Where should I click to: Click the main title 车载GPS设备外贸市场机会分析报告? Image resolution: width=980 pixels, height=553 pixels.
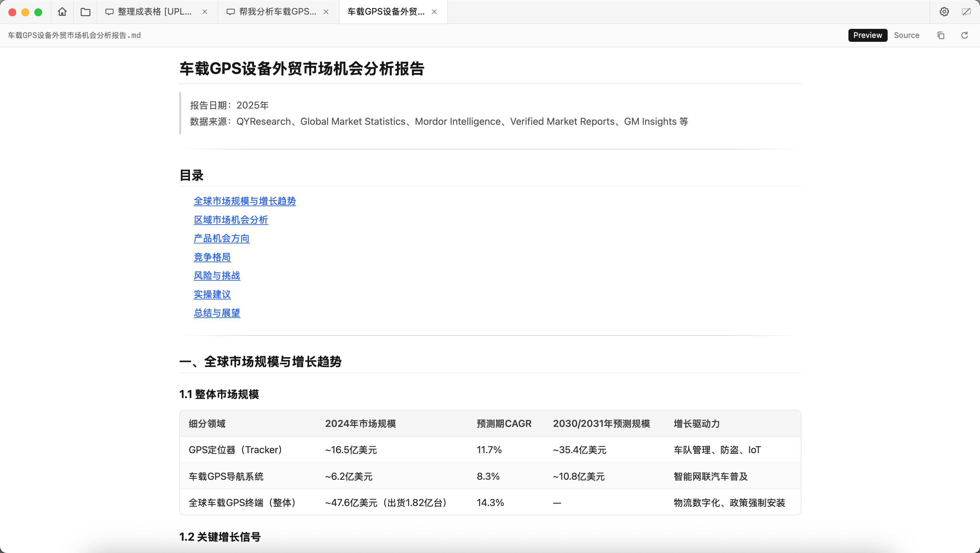[x=302, y=69]
